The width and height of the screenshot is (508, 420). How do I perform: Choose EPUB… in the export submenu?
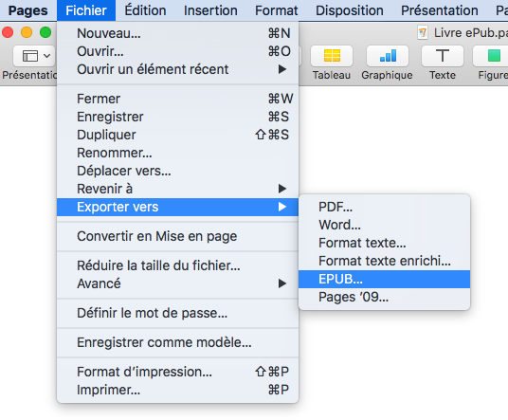(x=384, y=279)
